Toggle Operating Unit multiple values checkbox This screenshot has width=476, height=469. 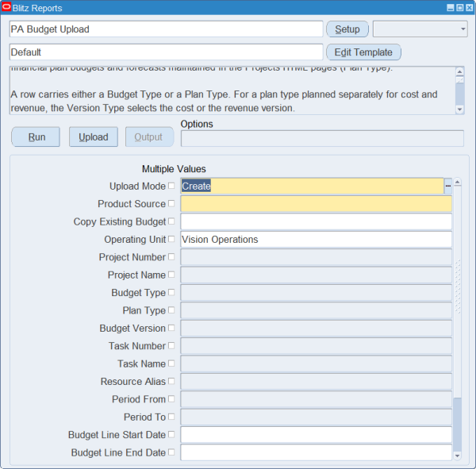tap(171, 239)
